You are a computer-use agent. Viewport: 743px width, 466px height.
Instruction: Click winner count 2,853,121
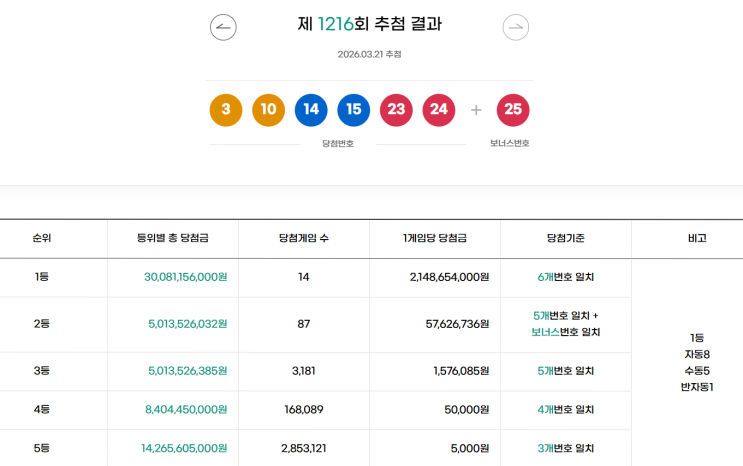pos(304,448)
